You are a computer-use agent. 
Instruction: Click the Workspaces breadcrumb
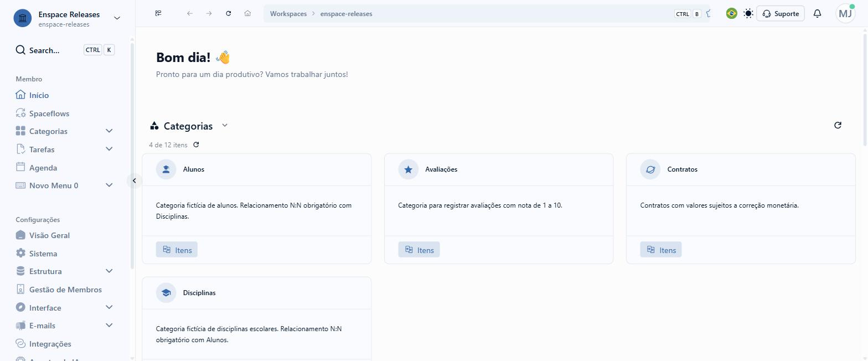(x=288, y=14)
